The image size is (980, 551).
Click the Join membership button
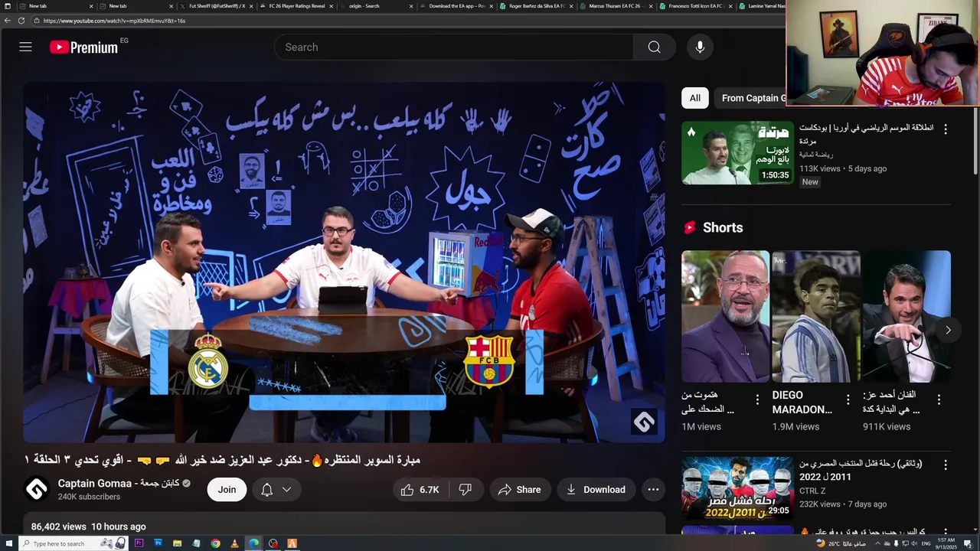tap(227, 490)
